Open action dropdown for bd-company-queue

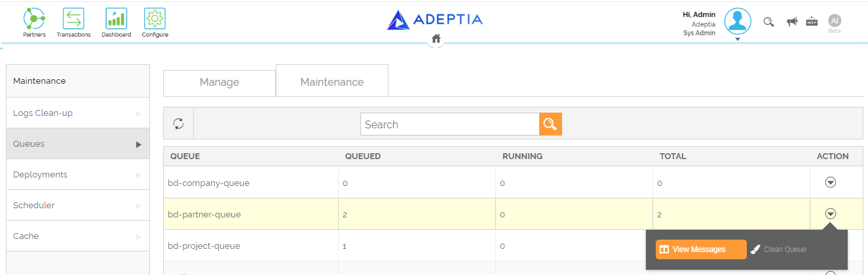pos(831,183)
